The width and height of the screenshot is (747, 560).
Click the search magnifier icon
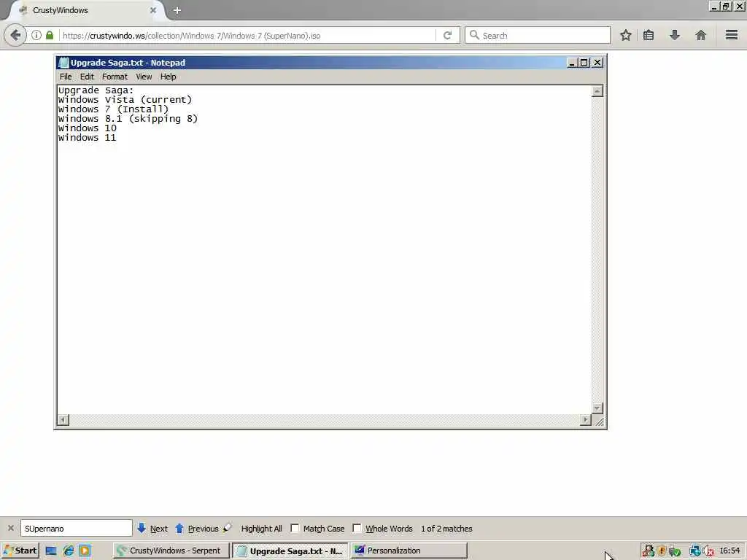[474, 35]
